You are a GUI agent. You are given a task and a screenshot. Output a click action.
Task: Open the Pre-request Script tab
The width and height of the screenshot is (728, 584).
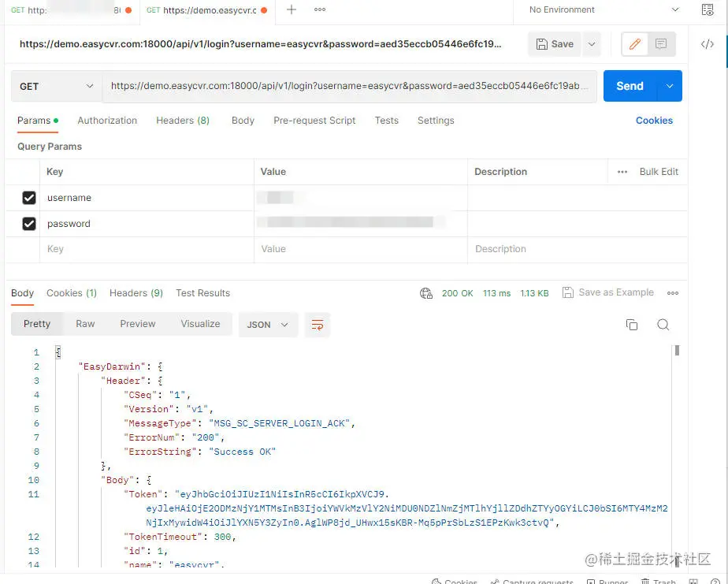(x=314, y=121)
